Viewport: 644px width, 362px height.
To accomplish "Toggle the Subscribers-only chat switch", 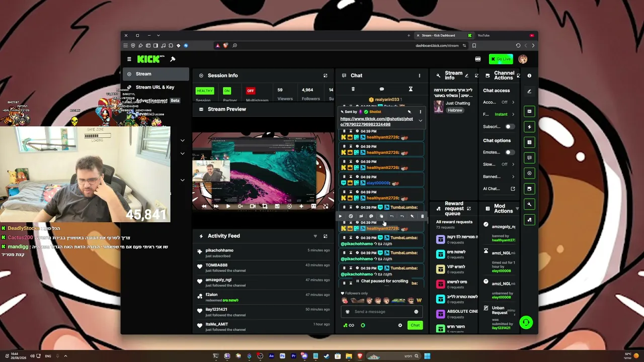I will coord(510,127).
